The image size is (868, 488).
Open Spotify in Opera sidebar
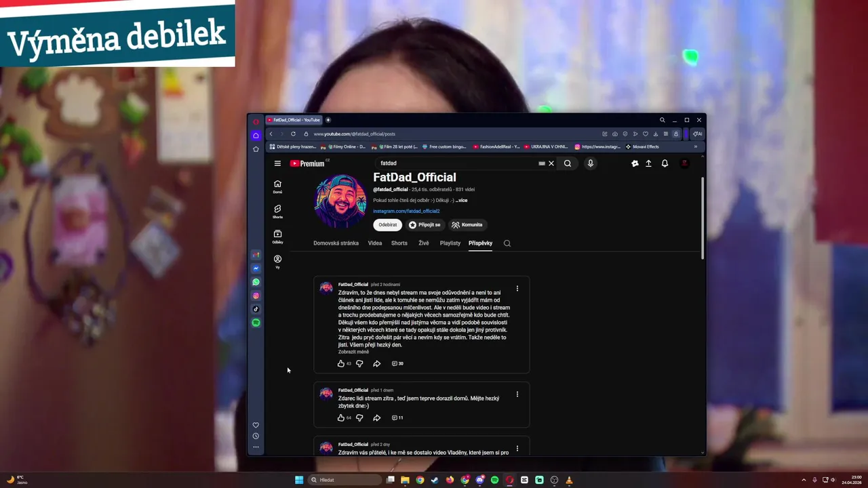pyautogui.click(x=256, y=323)
